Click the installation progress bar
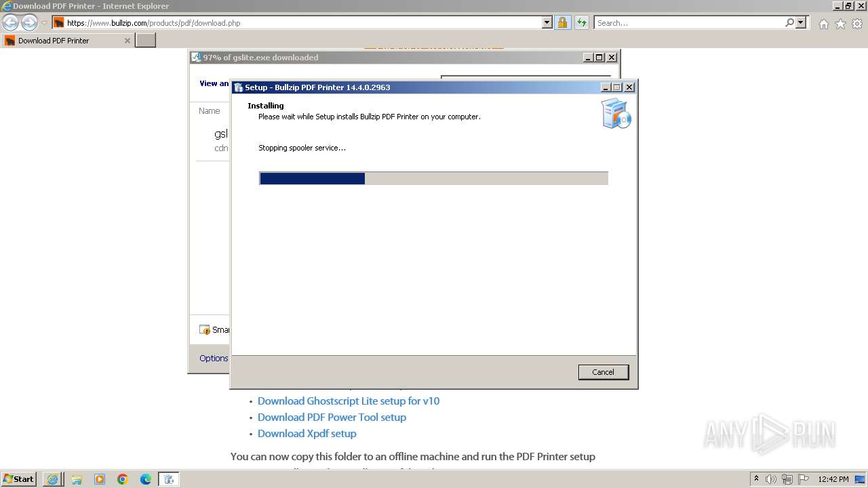Viewport: 868px width, 488px height. pos(433,178)
